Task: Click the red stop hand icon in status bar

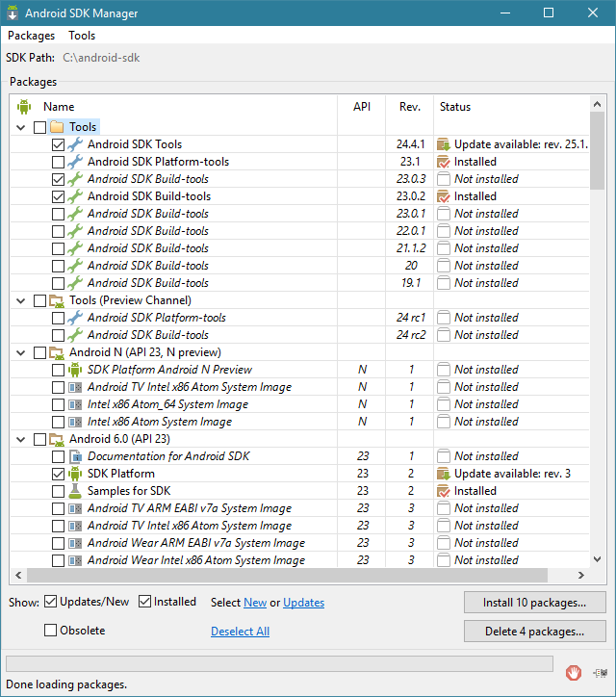Action: [x=574, y=673]
